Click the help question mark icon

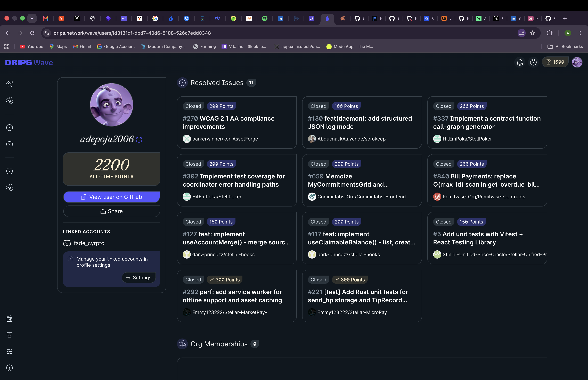point(533,62)
